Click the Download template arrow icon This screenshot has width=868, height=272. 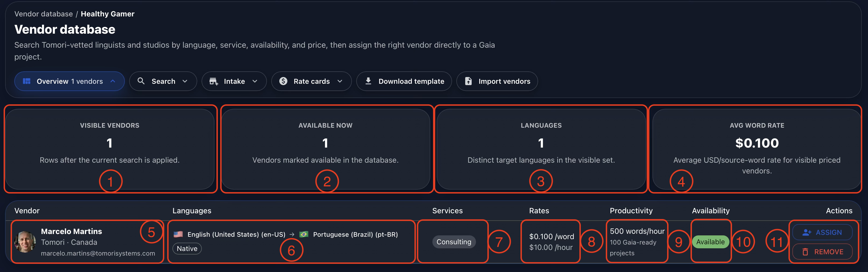(x=368, y=81)
